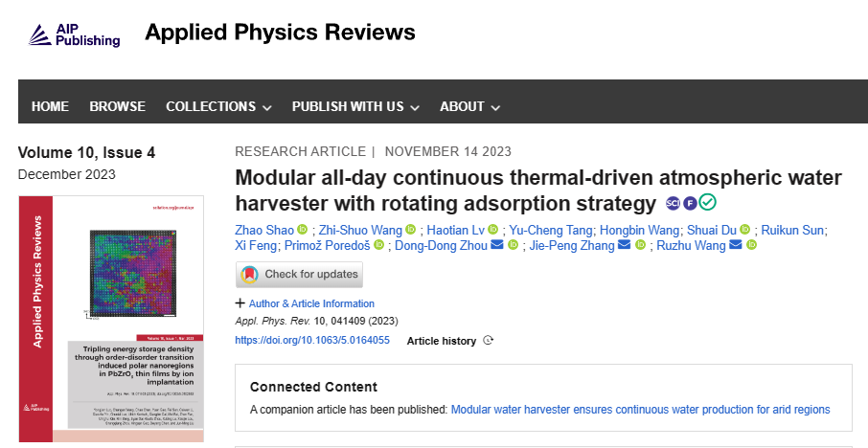
Task: Open the Article history clock icon
Action: pos(488,340)
